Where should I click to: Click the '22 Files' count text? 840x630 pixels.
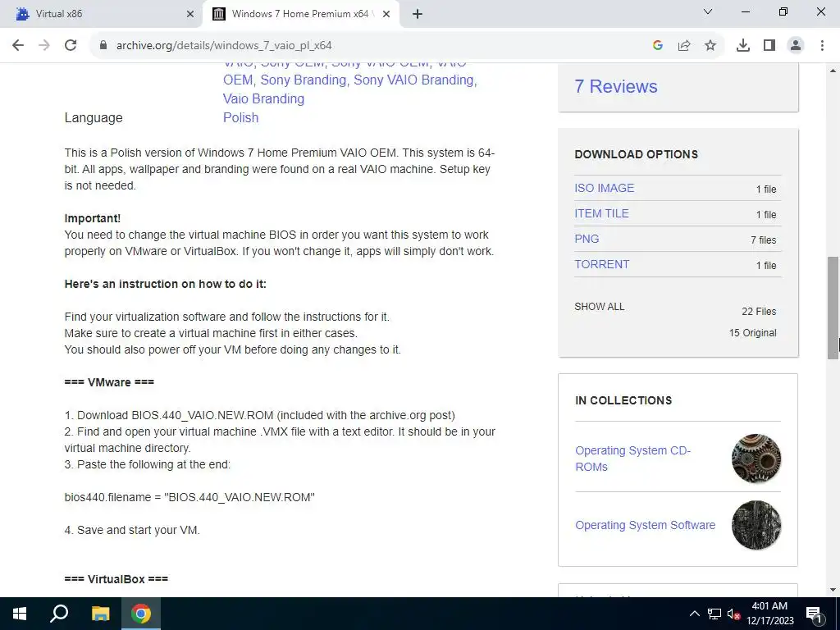(759, 311)
